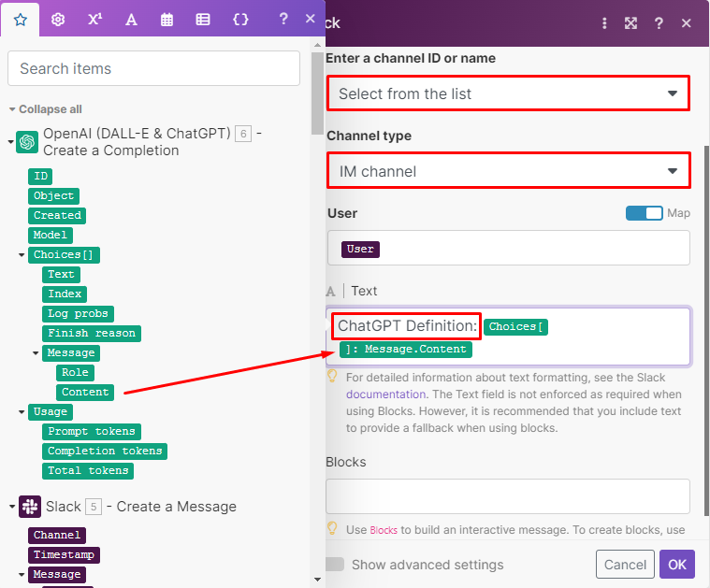This screenshot has width=710, height=588.
Task: Close the mapping panel
Action: click(311, 19)
